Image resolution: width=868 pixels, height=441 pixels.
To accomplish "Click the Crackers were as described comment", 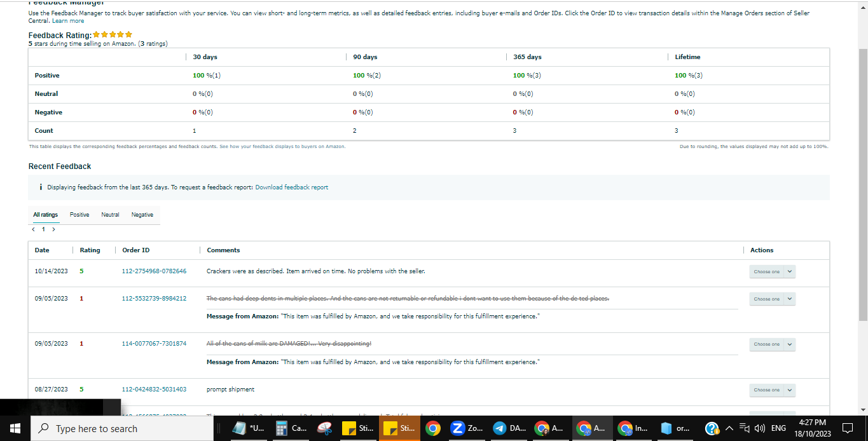I will point(316,271).
